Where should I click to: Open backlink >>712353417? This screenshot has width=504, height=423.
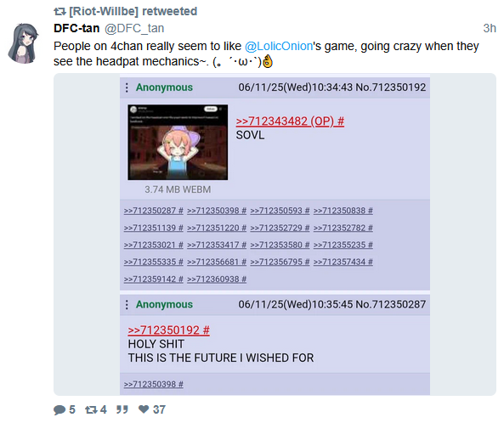point(217,245)
